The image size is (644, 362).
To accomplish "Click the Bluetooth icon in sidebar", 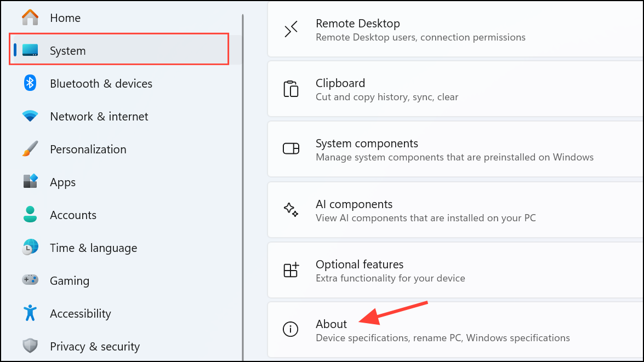I will [x=30, y=83].
